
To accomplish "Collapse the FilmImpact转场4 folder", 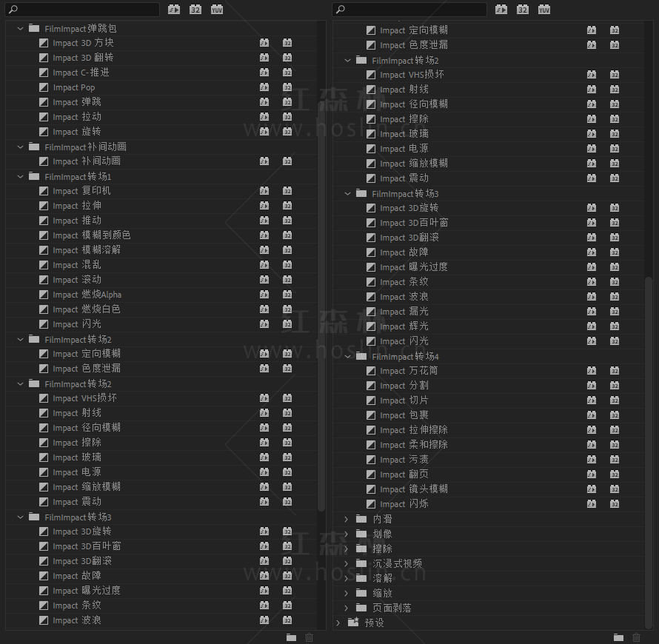I will coord(347,357).
